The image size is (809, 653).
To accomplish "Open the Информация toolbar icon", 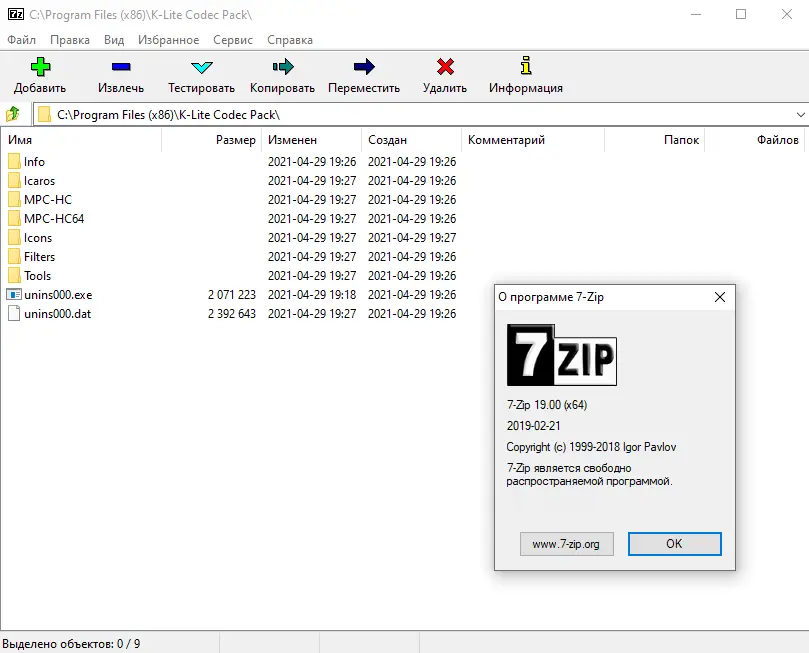I will [x=526, y=66].
